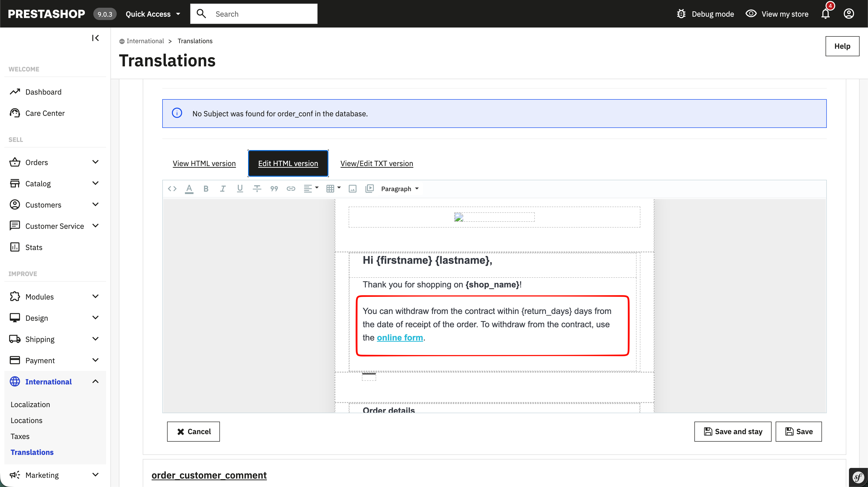Open Locations in sidebar

[x=26, y=420]
